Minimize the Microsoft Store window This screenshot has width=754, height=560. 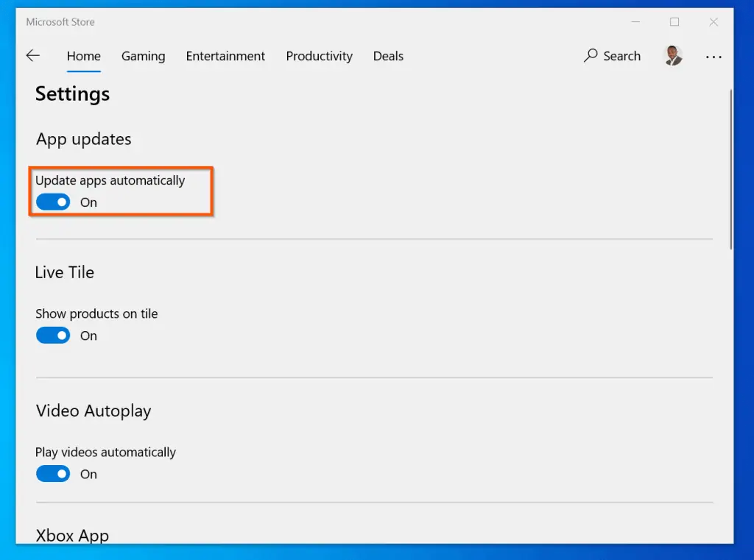point(635,22)
